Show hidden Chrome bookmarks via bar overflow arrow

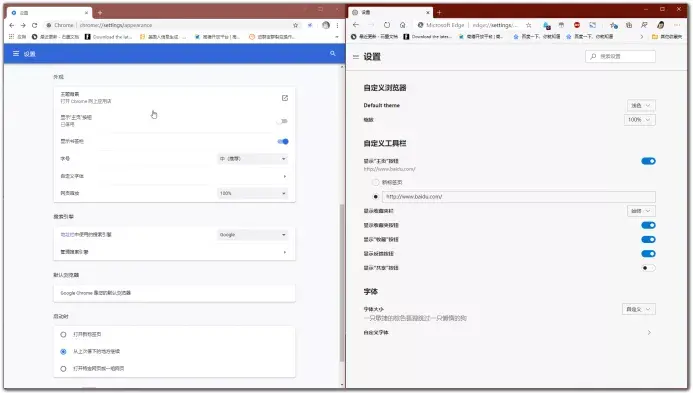coord(337,37)
